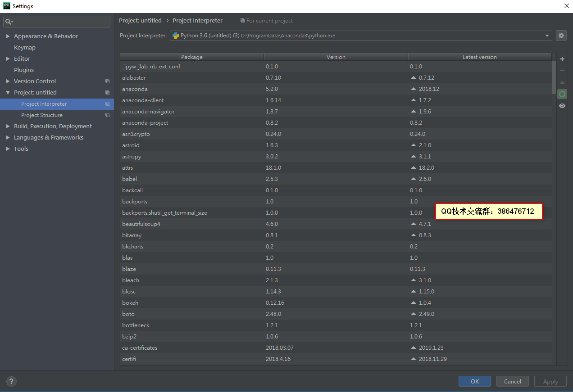Click the minus icon to uninstall a package

coord(562,71)
